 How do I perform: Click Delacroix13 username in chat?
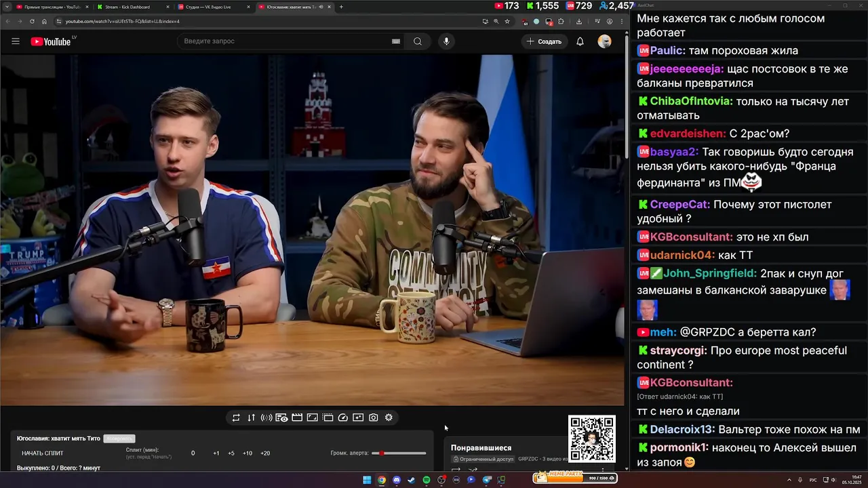(682, 429)
